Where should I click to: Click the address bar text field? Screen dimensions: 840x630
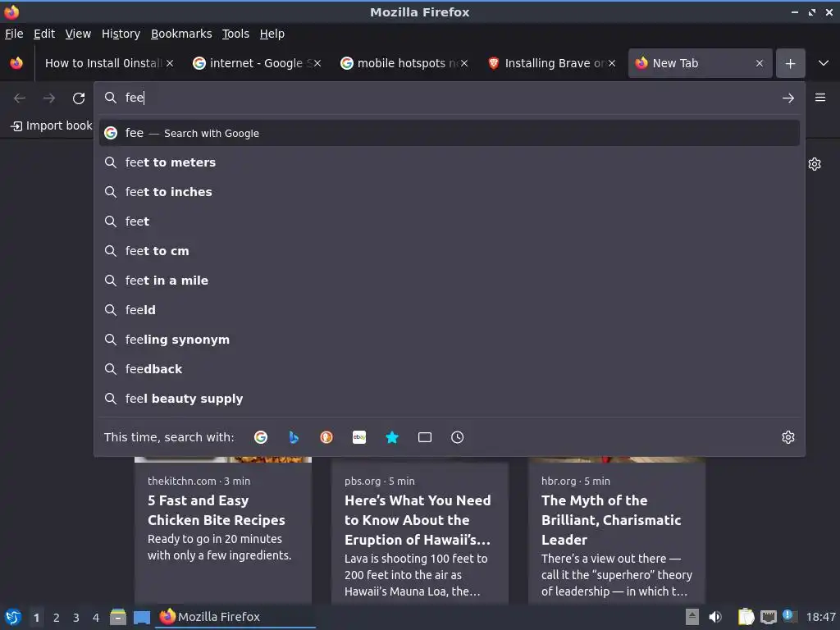coord(449,98)
